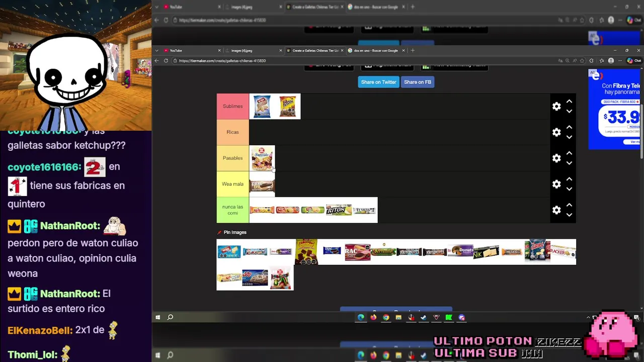Open settings gear for nunca las comi tier
Image resolution: width=644 pixels, height=362 pixels.
(x=556, y=210)
